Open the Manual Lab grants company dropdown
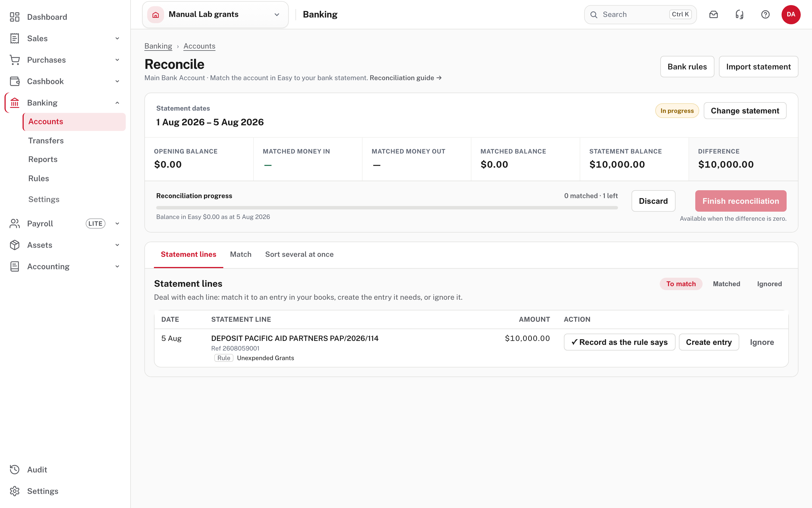 pos(215,14)
